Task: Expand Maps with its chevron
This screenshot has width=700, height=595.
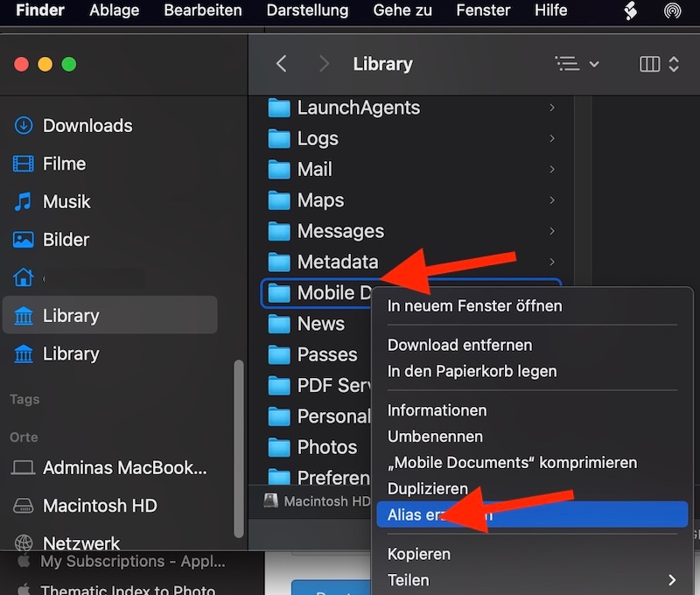Action: click(552, 200)
